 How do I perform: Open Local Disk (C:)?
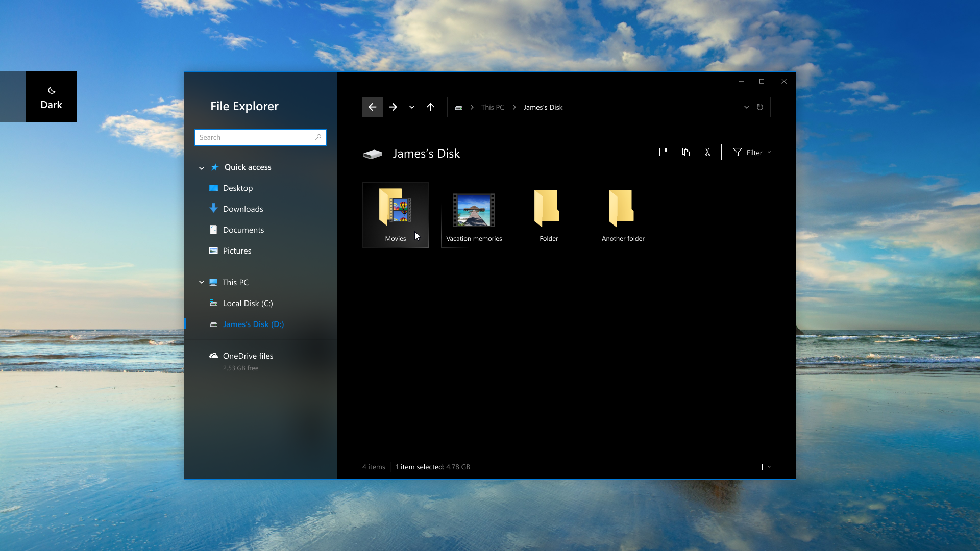[248, 303]
